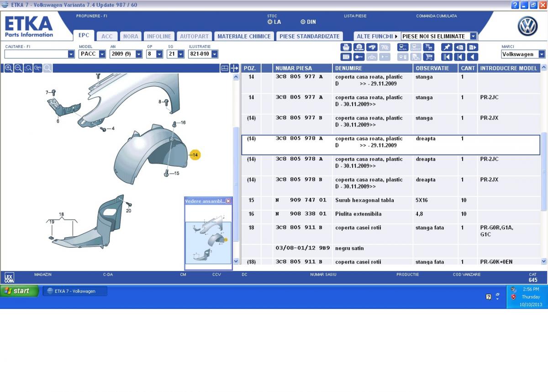
Task: Open the CAUTARE - FI search dropdown
Action: [x=71, y=54]
